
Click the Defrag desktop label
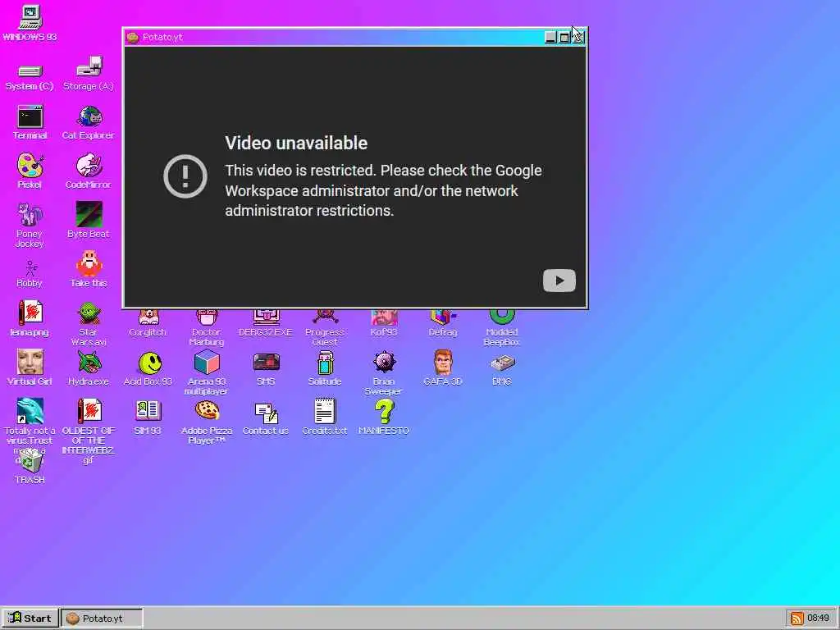point(442,332)
